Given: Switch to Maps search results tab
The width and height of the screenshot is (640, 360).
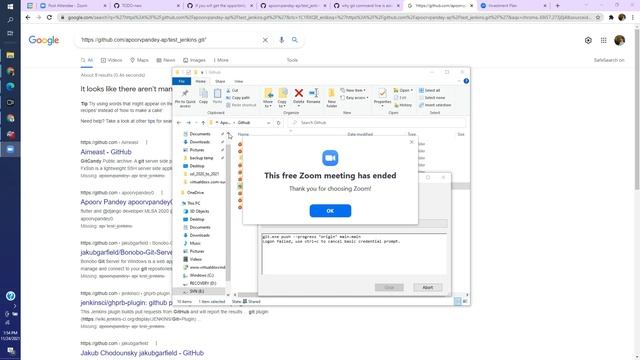Looking at the screenshot, I should point(139,60).
